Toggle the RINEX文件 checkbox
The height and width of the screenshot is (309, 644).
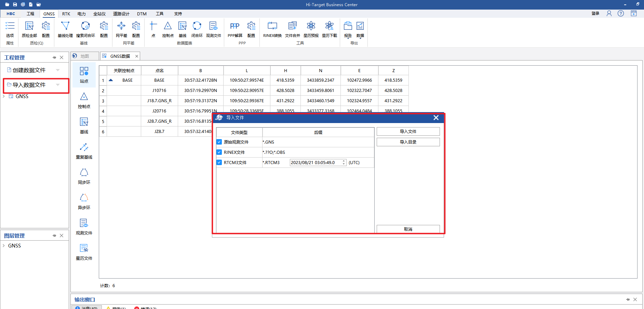pyautogui.click(x=219, y=152)
